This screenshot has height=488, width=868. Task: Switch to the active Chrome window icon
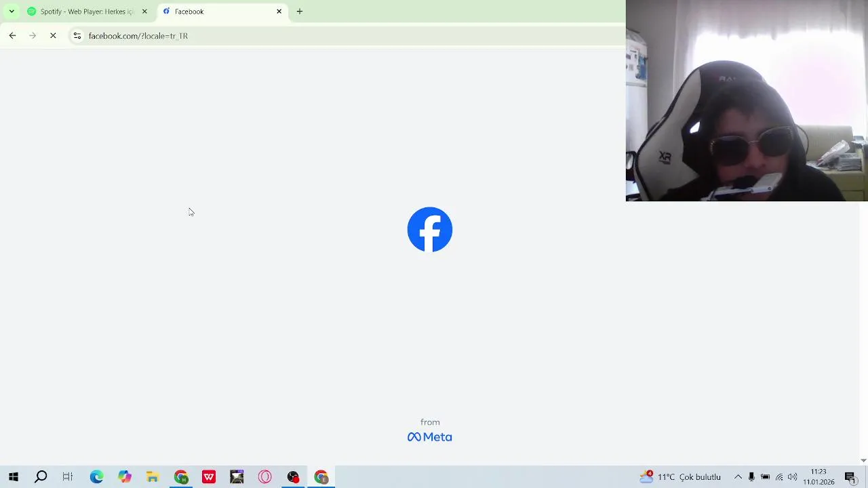coord(321,477)
